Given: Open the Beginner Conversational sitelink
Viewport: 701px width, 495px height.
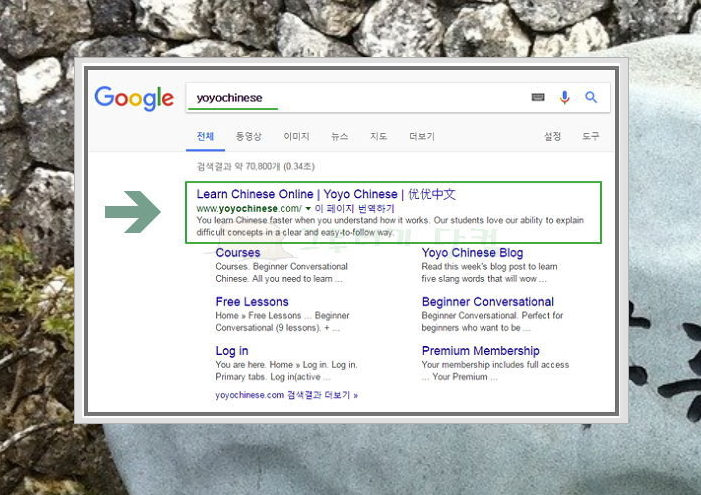Looking at the screenshot, I should [x=488, y=302].
